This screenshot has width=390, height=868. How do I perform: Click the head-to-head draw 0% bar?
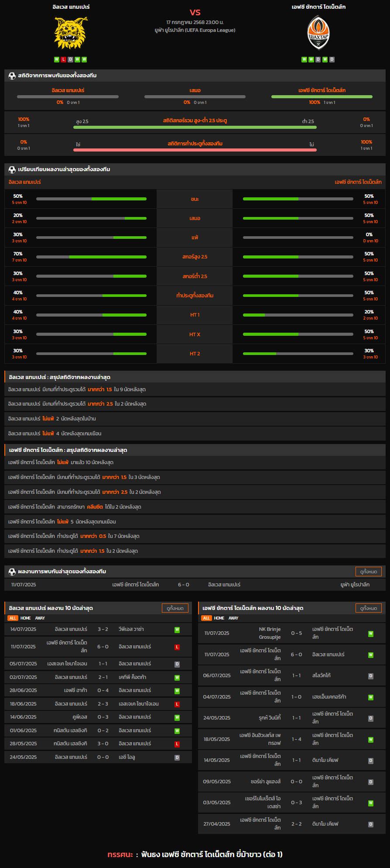pos(195,96)
